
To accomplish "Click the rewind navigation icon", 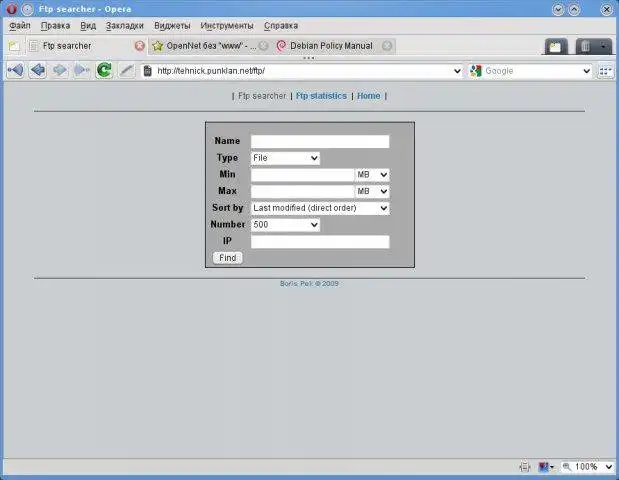I will (15, 71).
